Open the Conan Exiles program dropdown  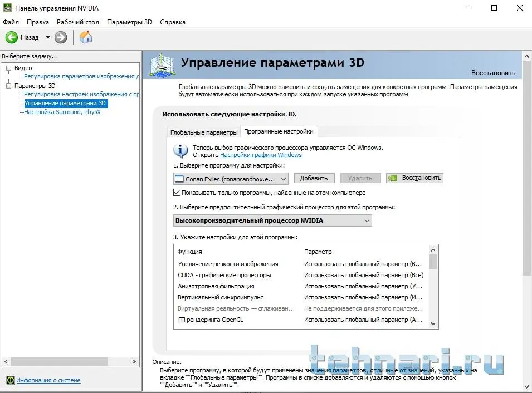tap(231, 179)
